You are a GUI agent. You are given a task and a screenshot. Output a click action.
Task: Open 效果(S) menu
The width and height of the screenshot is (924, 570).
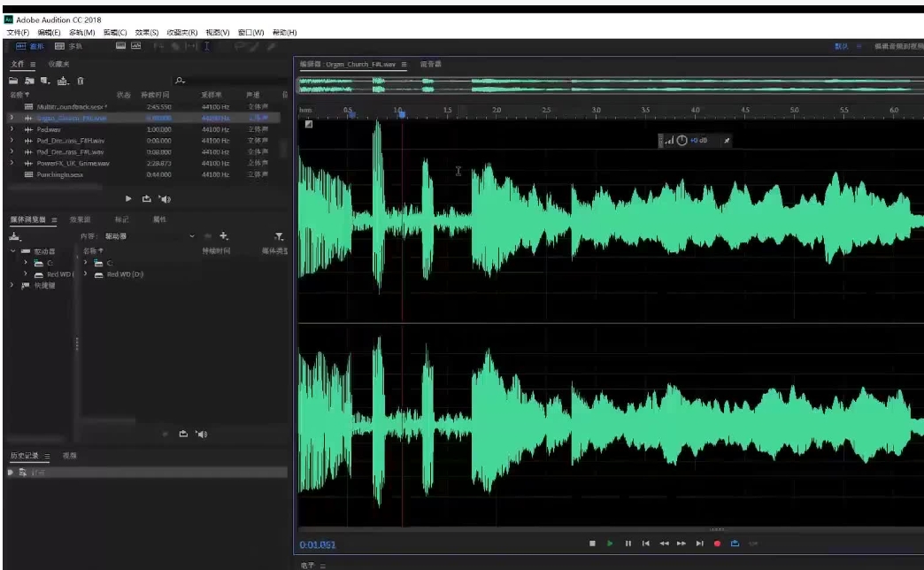point(147,33)
